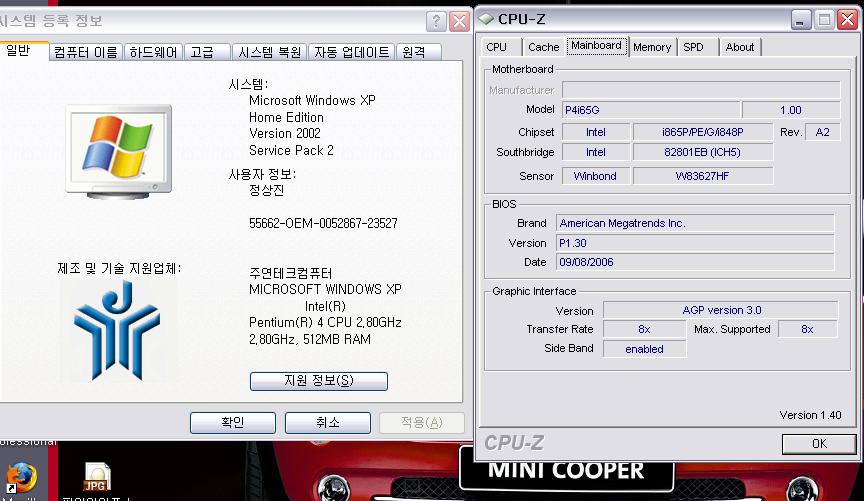Click the Model field P4i65G
The width and height of the screenshot is (864, 501).
[650, 110]
